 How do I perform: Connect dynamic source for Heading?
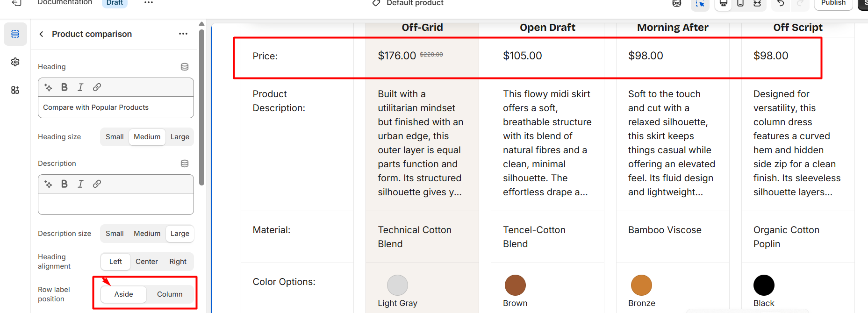pyautogui.click(x=185, y=67)
